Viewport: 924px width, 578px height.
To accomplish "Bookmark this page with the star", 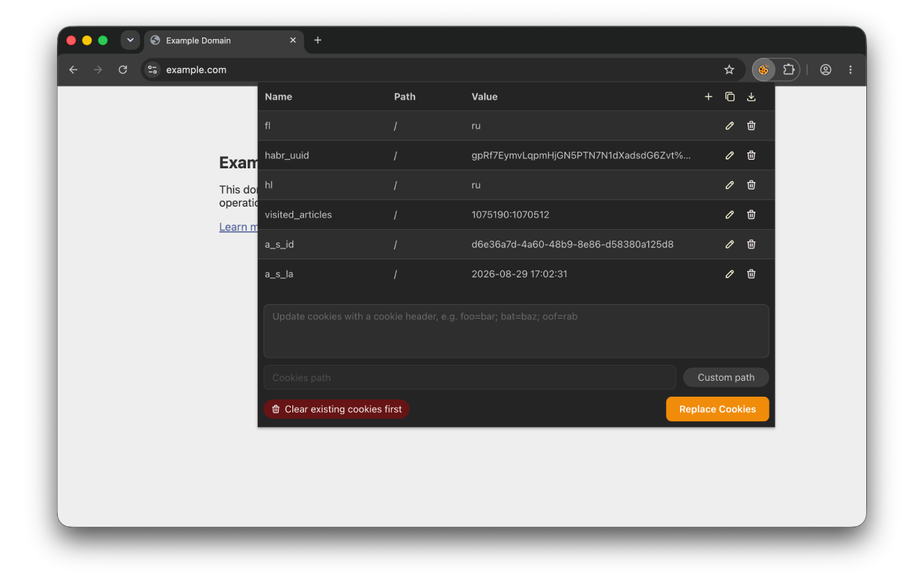I will (x=729, y=70).
